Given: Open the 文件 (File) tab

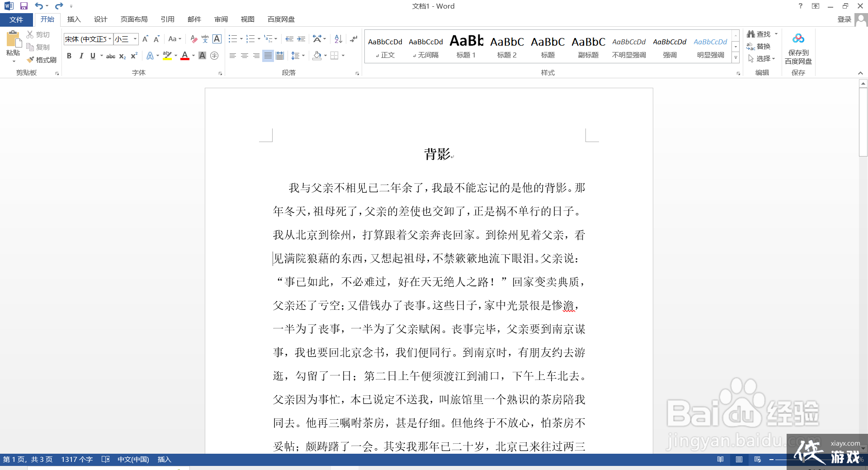Looking at the screenshot, I should [x=16, y=19].
